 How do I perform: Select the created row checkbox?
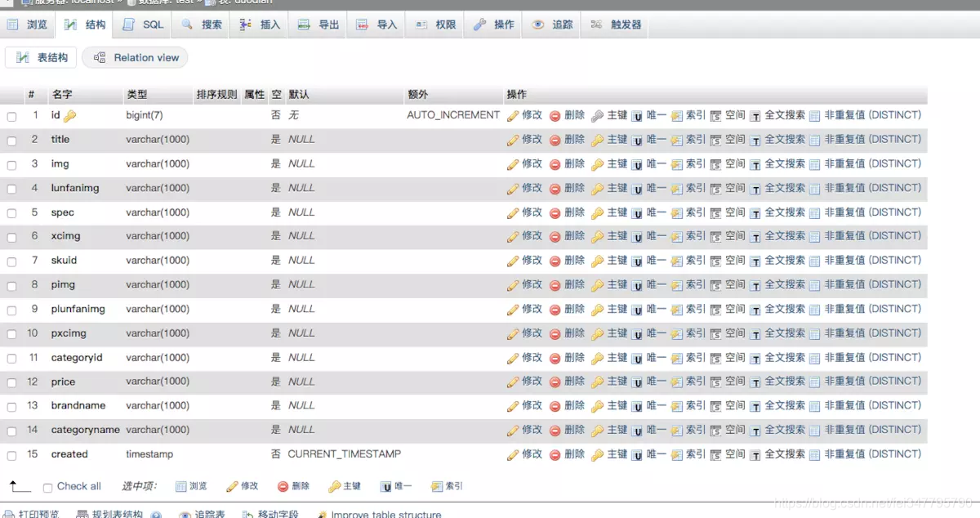12,455
